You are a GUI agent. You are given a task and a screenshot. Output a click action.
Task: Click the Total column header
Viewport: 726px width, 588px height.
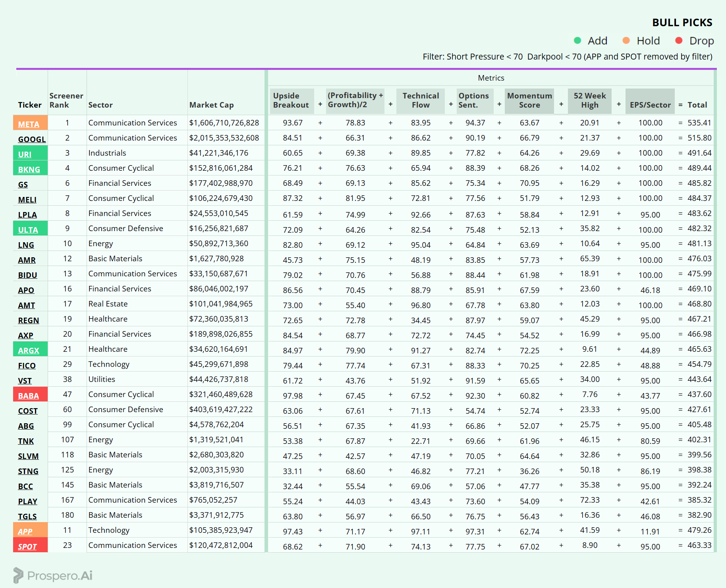(697, 105)
